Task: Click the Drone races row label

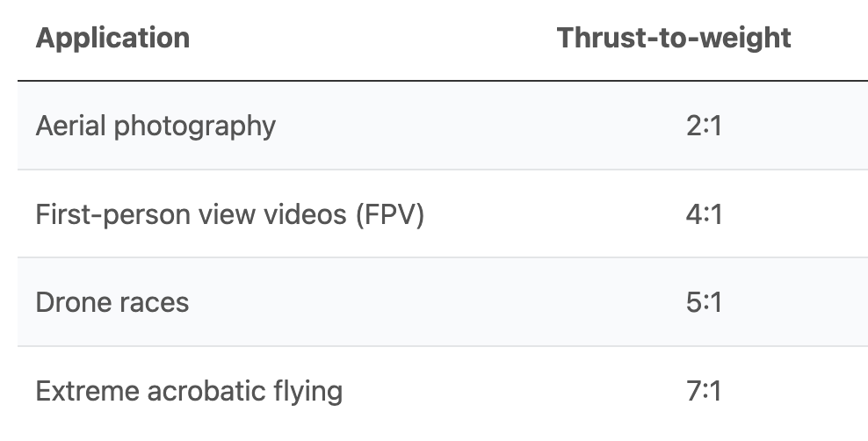Action: pyautogui.click(x=112, y=303)
